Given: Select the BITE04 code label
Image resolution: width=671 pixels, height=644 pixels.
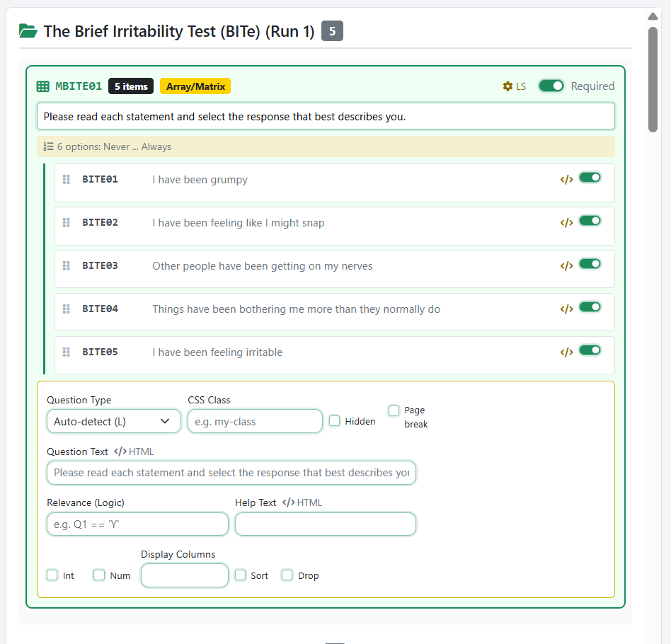Looking at the screenshot, I should point(100,309).
